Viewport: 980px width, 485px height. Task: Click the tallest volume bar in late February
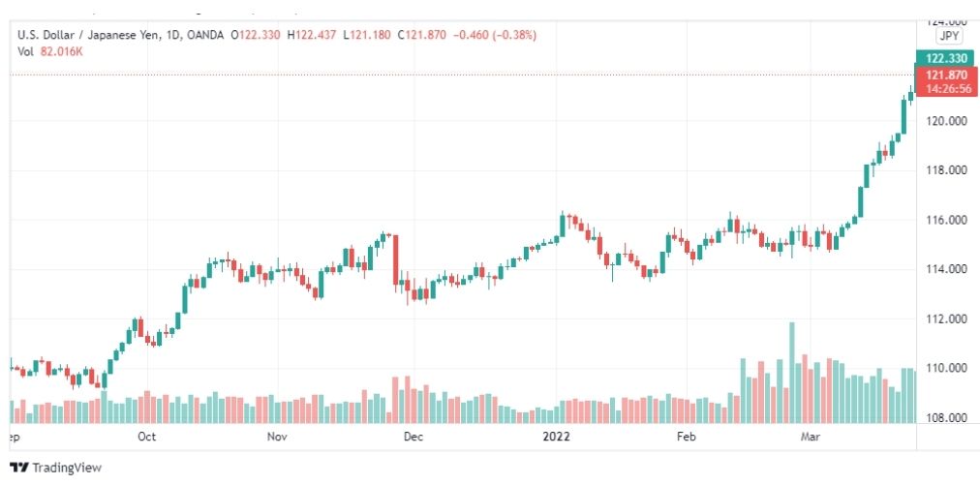pos(792,373)
